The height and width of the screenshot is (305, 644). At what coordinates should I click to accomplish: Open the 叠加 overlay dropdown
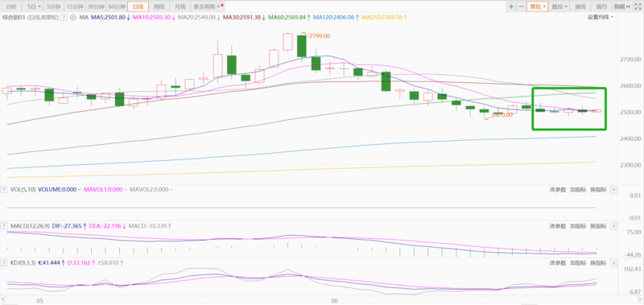(559, 6)
